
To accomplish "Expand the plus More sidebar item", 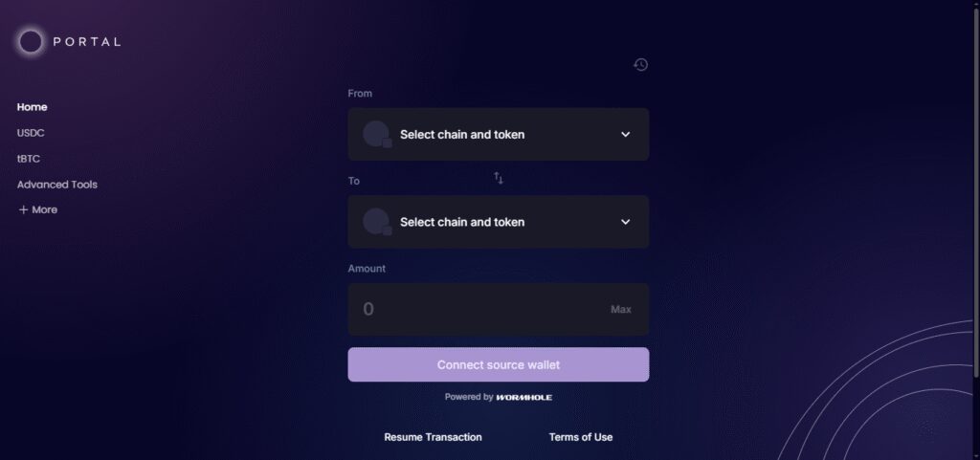I will coord(38,209).
